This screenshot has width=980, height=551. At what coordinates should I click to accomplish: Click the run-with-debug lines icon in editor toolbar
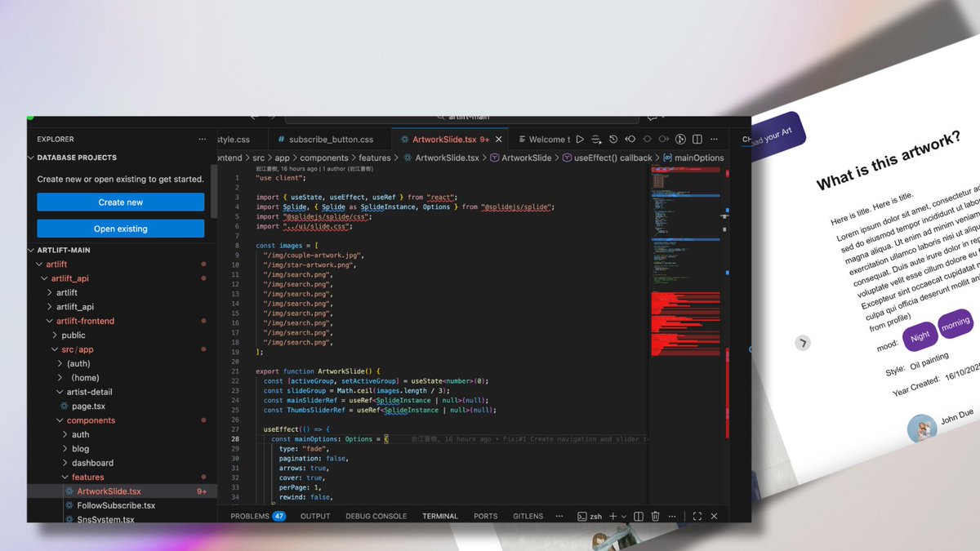coord(596,140)
